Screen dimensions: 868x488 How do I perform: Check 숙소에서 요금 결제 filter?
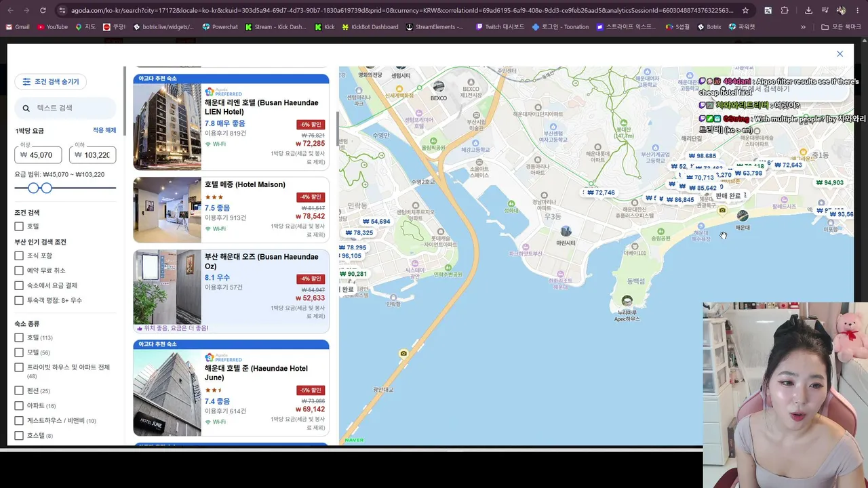coord(19,285)
